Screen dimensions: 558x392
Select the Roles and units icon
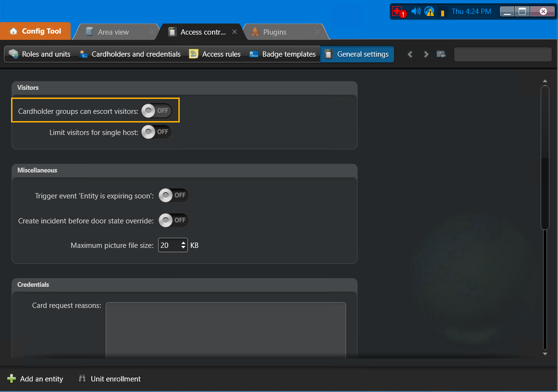coord(12,54)
